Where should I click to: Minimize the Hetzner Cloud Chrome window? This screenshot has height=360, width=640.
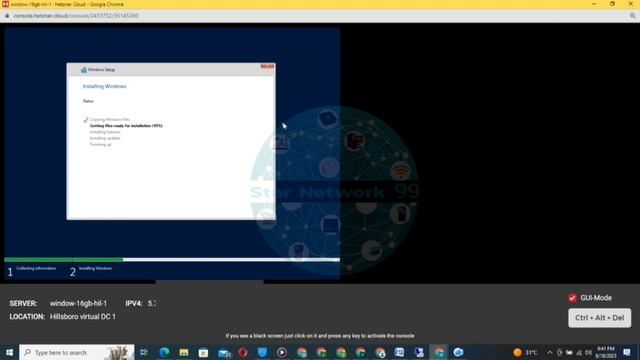(594, 4)
